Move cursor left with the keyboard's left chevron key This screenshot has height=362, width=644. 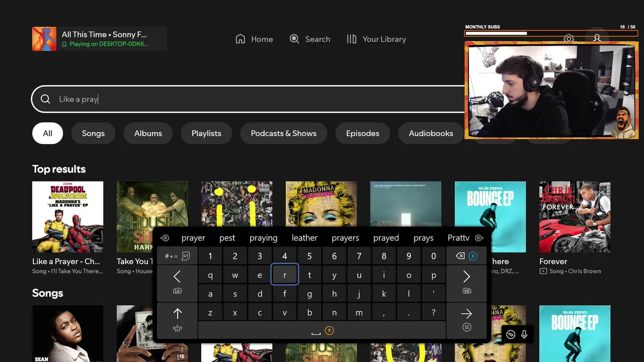click(177, 283)
